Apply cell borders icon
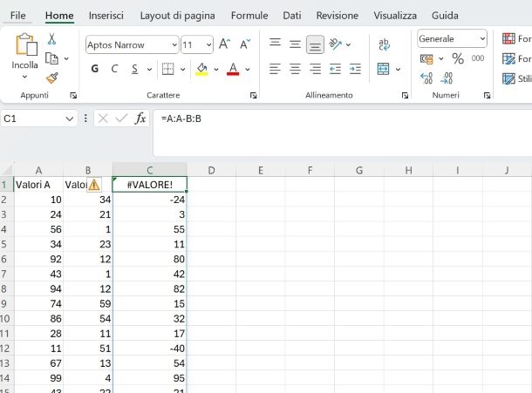Screen dimensions: 532x393 click(x=167, y=69)
